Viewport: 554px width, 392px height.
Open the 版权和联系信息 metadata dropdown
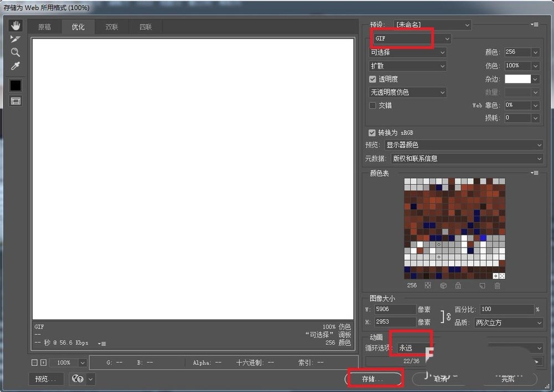pos(467,158)
